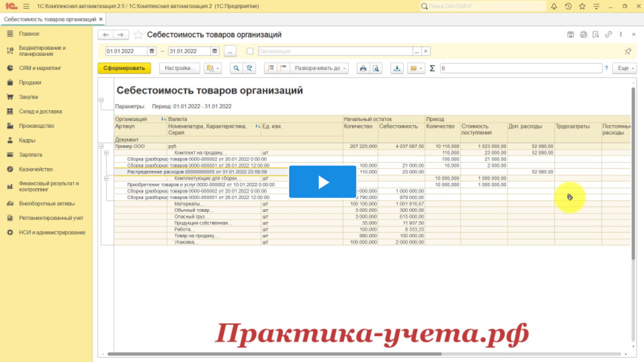Screen dimensions: 644x362
Task: Open the calendar for the start date field
Action: [x=152, y=51]
